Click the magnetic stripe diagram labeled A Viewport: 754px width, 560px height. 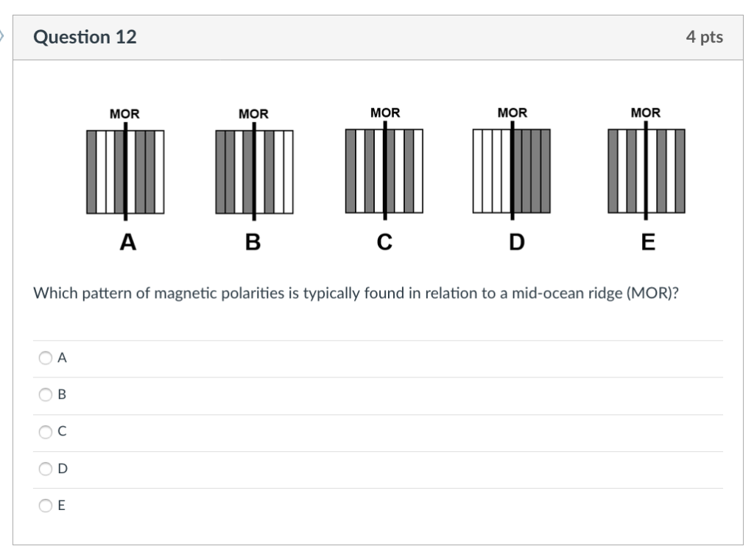pos(127,173)
